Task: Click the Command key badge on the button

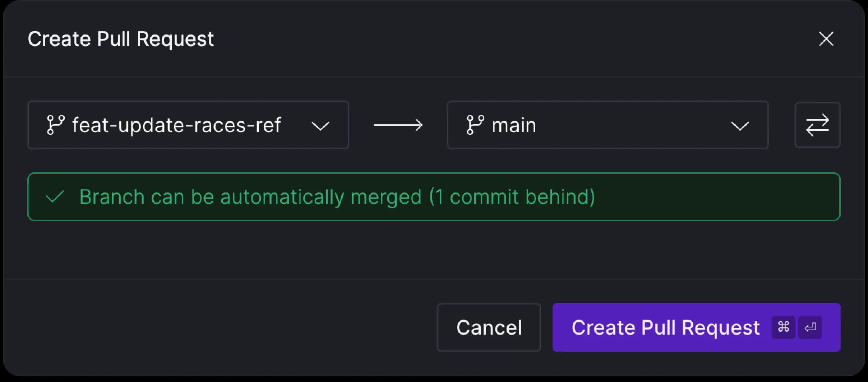Action: (783, 327)
